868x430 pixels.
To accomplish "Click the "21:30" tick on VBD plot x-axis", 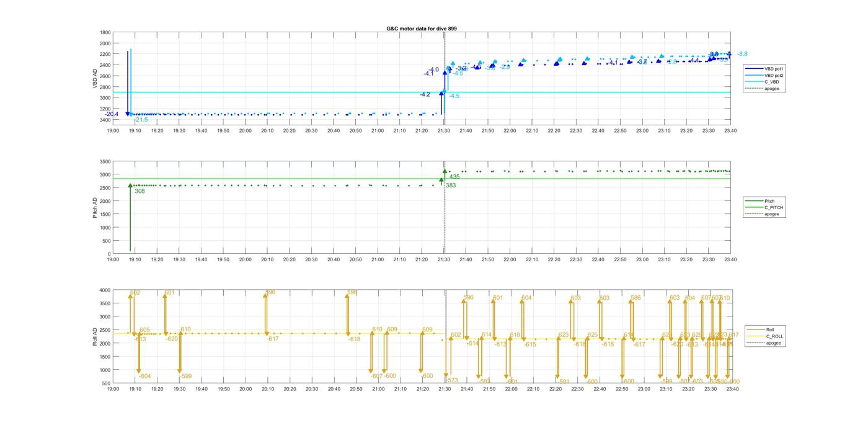I will [x=444, y=130].
